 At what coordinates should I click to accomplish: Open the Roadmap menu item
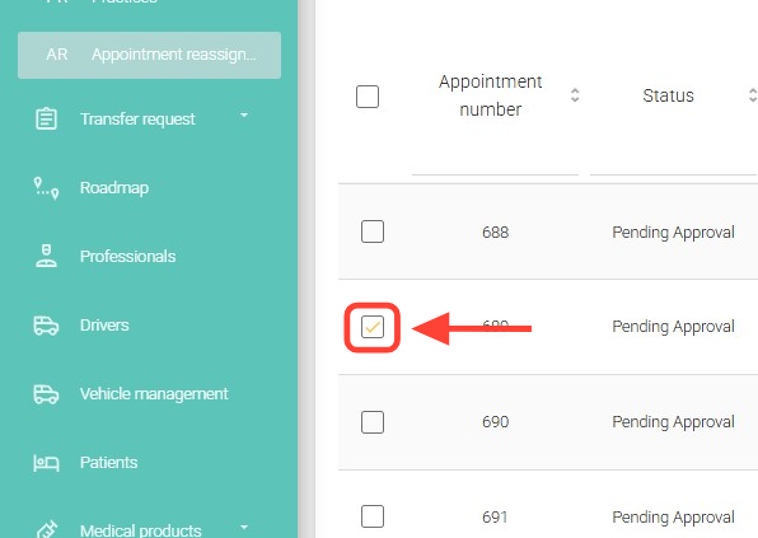(114, 188)
